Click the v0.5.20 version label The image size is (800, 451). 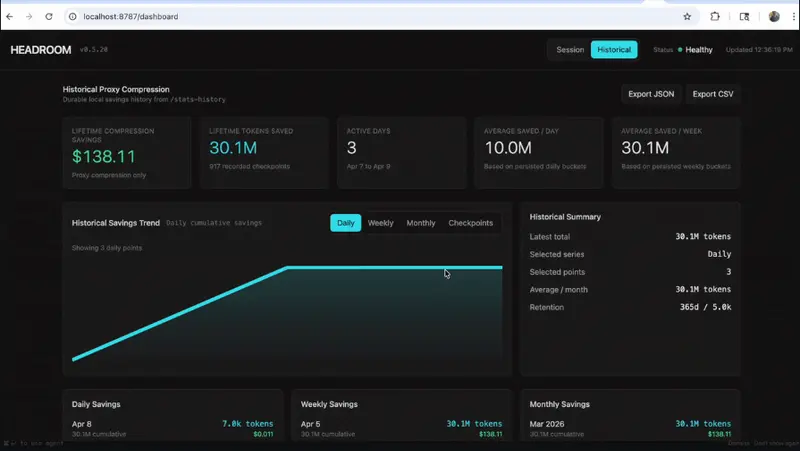click(x=94, y=49)
